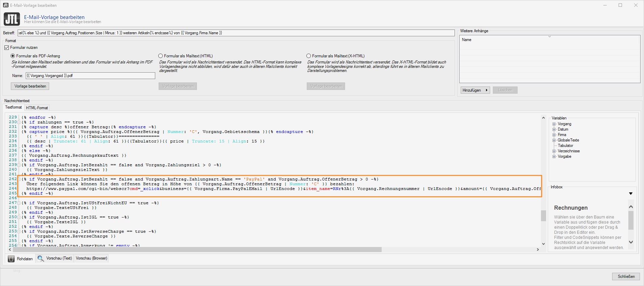Click the 'endfor' keyword on line 229

tap(37, 117)
